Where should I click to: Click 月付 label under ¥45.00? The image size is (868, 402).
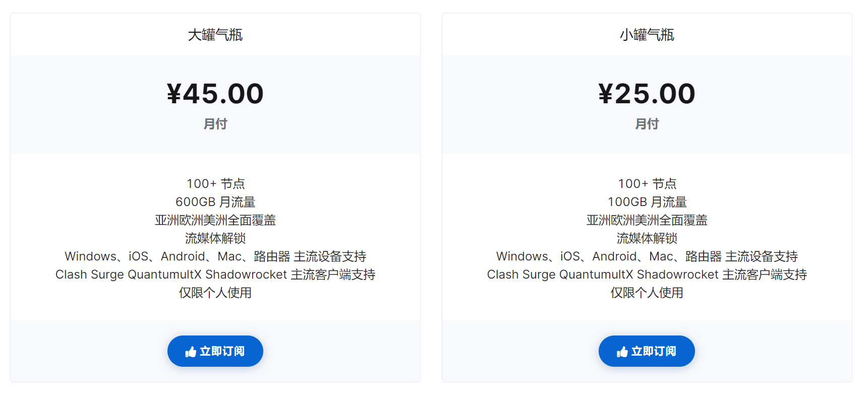click(215, 124)
